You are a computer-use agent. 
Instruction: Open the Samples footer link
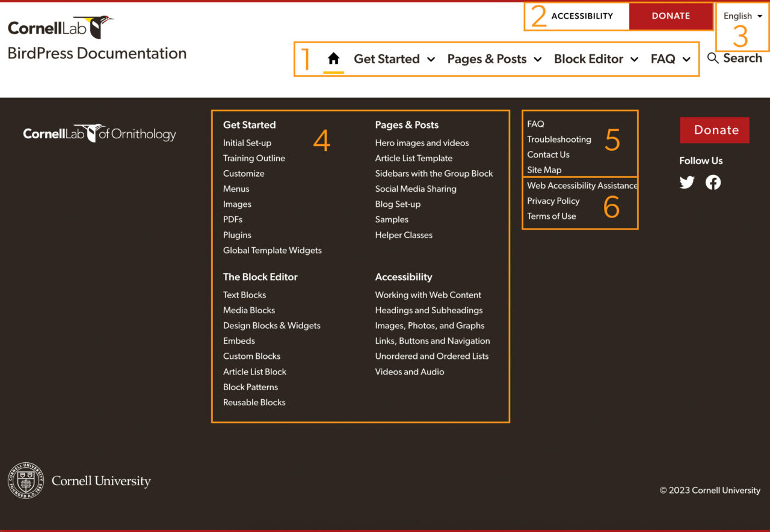(x=392, y=219)
